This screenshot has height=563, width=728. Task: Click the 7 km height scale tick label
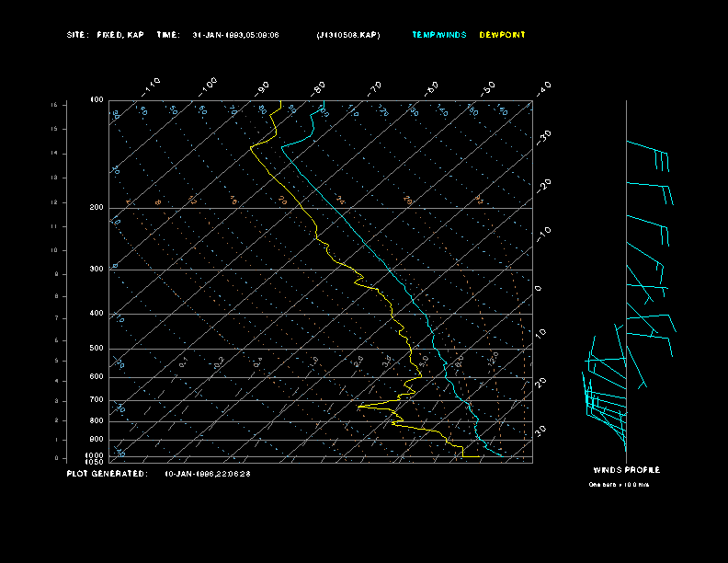click(57, 318)
